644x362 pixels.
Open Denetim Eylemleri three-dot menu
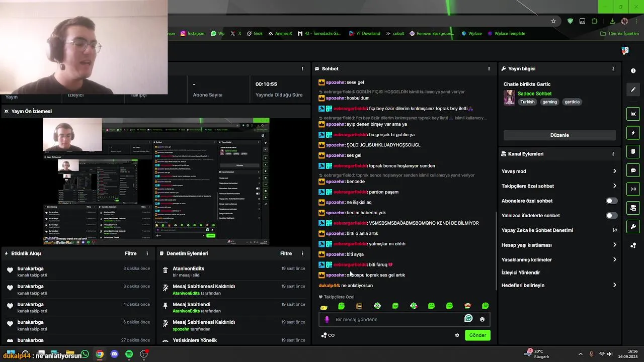point(302,253)
